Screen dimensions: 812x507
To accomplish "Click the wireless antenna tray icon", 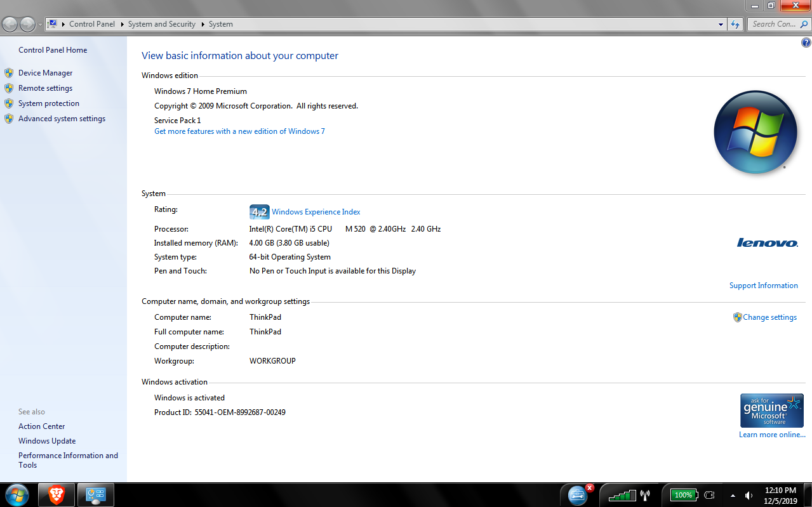I will (645, 496).
